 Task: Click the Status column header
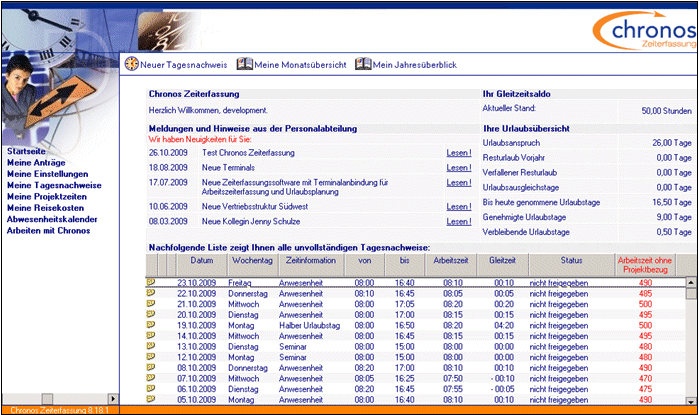click(572, 265)
